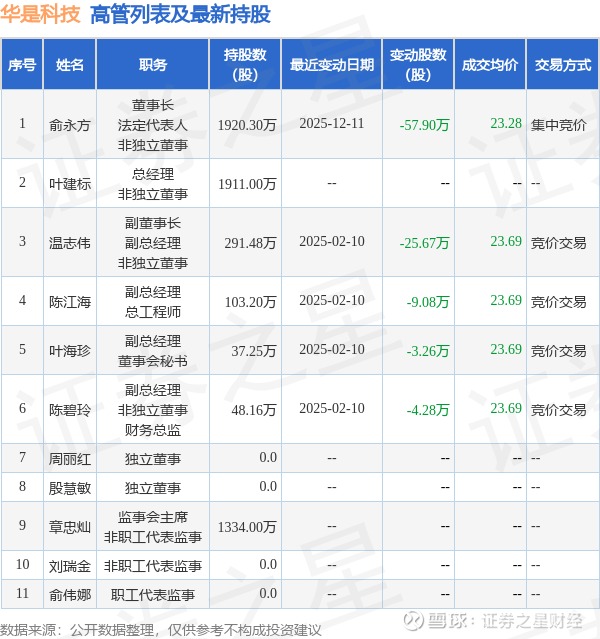The image size is (600, 639).
Task: Click 陈江海's average price 23.69
Action: [506, 300]
